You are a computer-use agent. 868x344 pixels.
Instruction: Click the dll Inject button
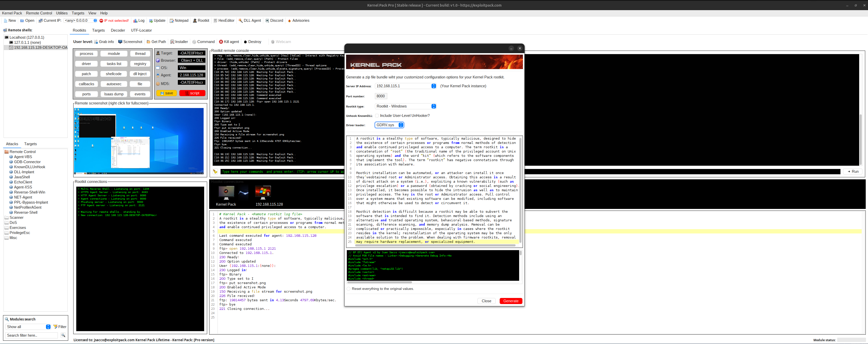[x=140, y=74]
